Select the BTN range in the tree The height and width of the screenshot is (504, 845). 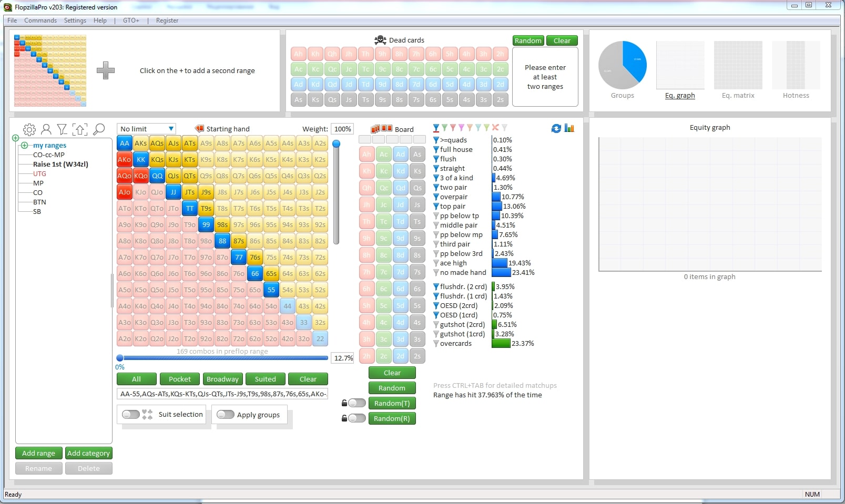tap(39, 202)
